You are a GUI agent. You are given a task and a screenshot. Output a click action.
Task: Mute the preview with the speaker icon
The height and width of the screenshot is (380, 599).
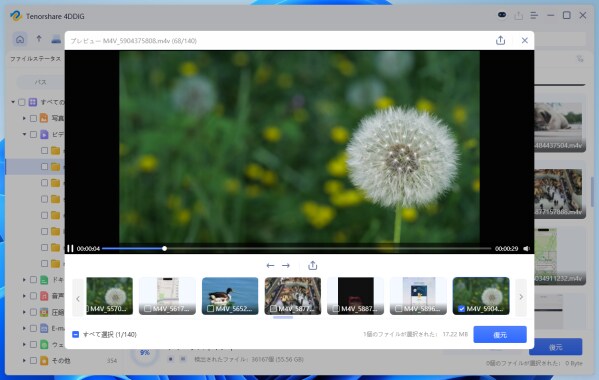[x=526, y=249]
